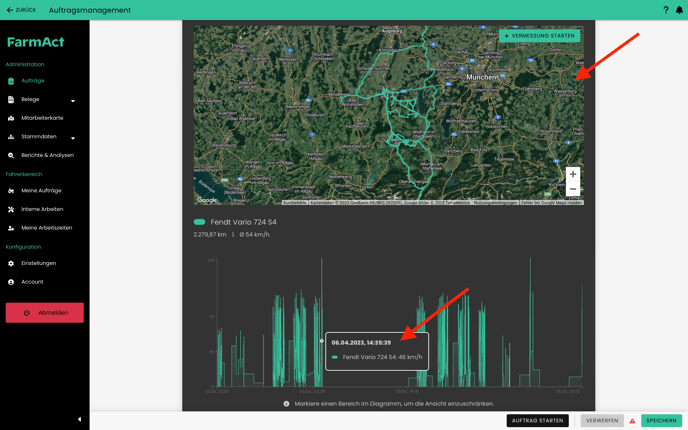Toggle the Fendt Vario 724 S4 legend swatch

[200, 222]
